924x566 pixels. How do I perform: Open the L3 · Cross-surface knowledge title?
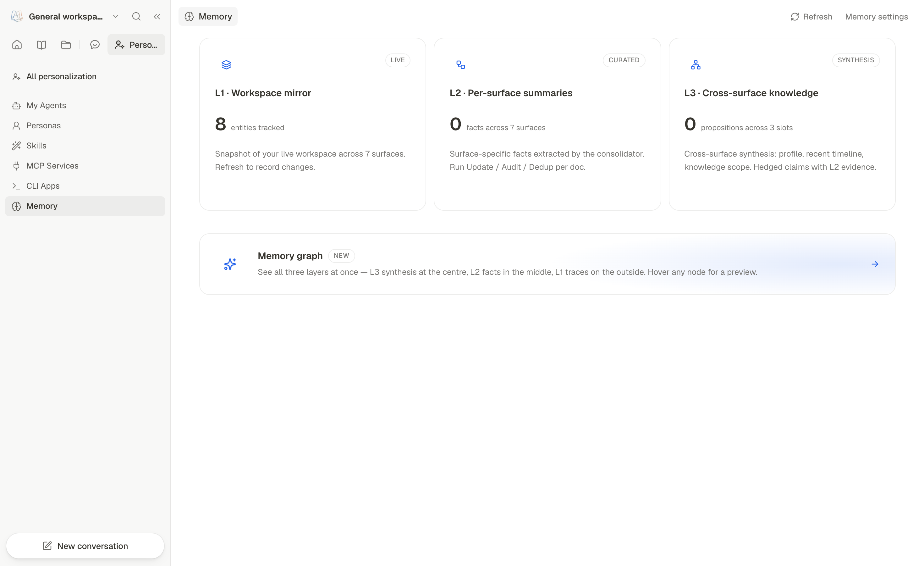click(751, 93)
